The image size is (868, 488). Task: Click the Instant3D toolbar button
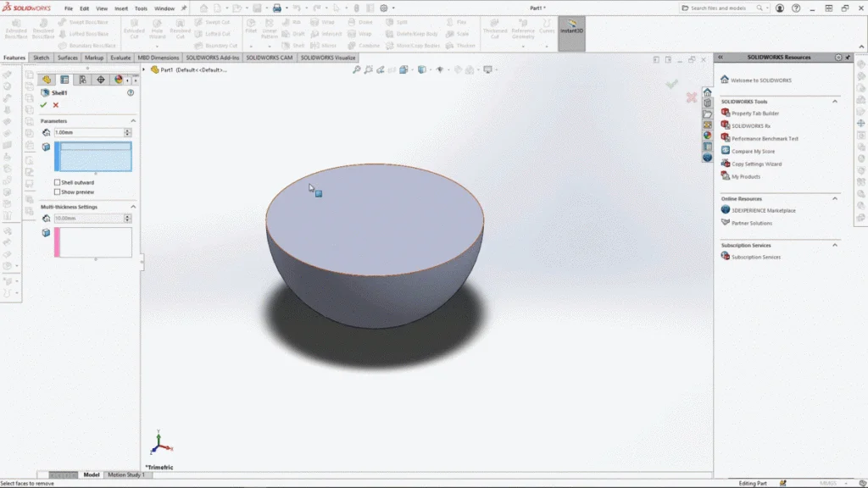[x=572, y=33]
